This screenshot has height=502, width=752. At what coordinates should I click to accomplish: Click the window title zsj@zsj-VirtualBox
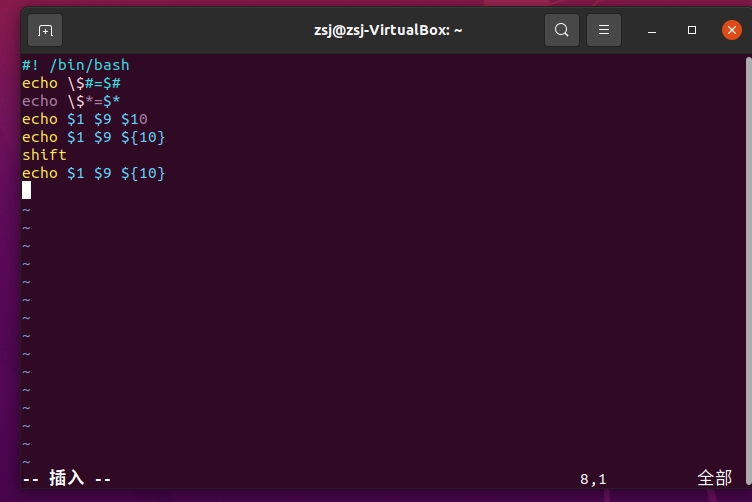coord(388,30)
